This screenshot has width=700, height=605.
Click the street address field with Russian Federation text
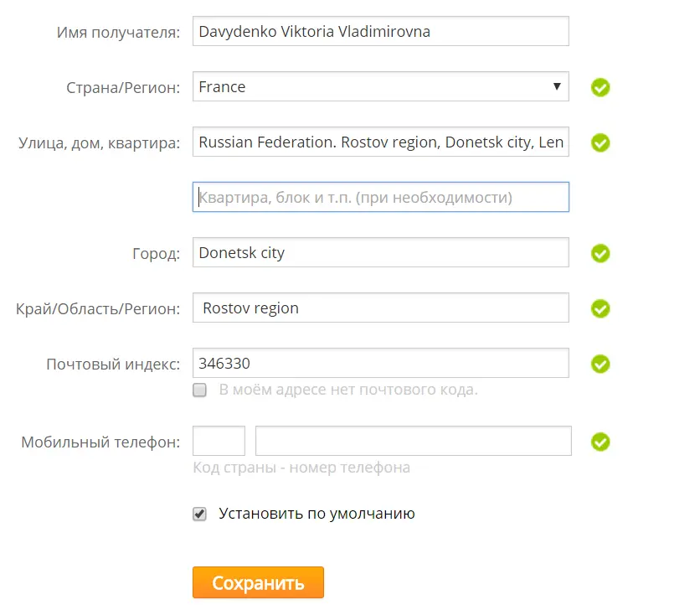[x=380, y=142]
